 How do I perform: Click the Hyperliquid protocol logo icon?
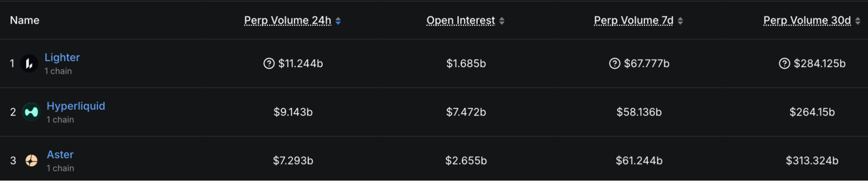pos(31,112)
